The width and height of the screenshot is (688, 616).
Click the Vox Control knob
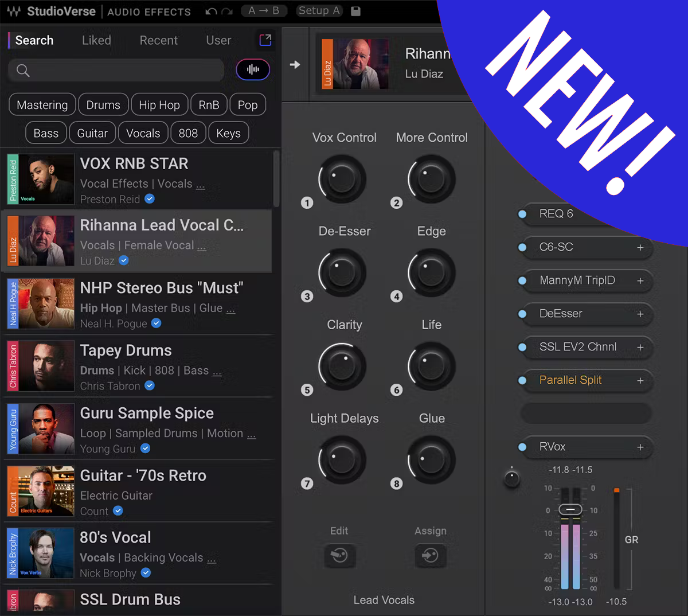342,179
